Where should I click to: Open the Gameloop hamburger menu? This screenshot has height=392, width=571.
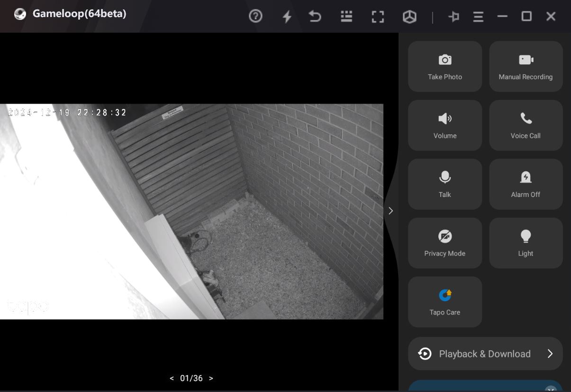pos(478,17)
